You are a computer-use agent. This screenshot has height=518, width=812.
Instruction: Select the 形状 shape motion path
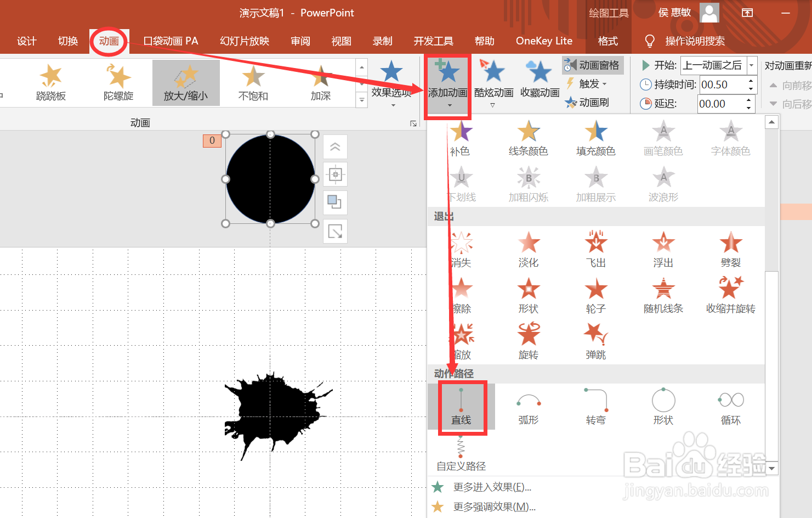pos(663,407)
